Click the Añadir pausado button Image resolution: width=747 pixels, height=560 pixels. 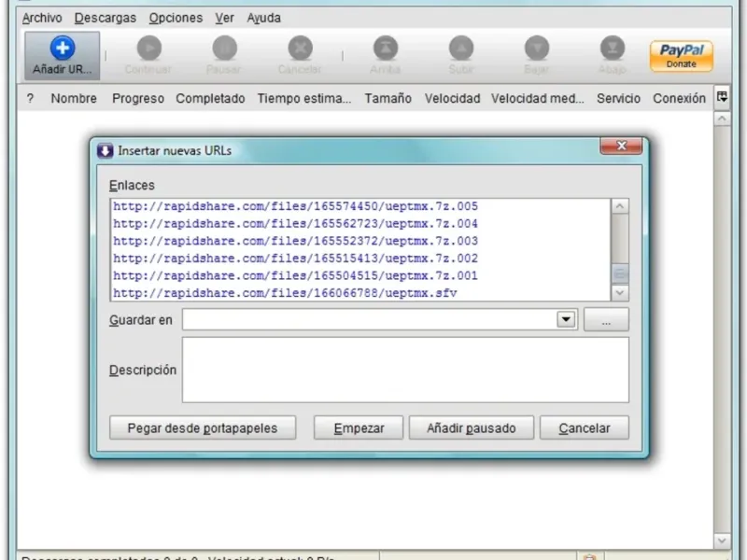(x=472, y=428)
